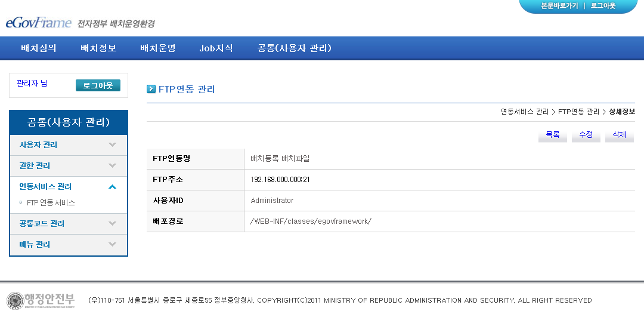Click the FTP연동 관리 title arrow icon
The image size is (644, 317).
[151, 90]
